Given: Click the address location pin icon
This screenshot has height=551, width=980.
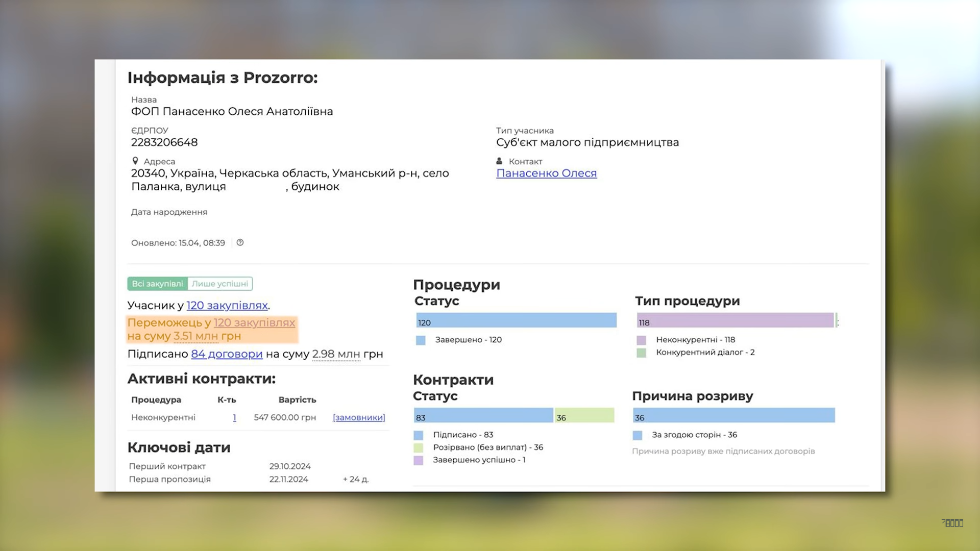Looking at the screenshot, I should click(135, 161).
